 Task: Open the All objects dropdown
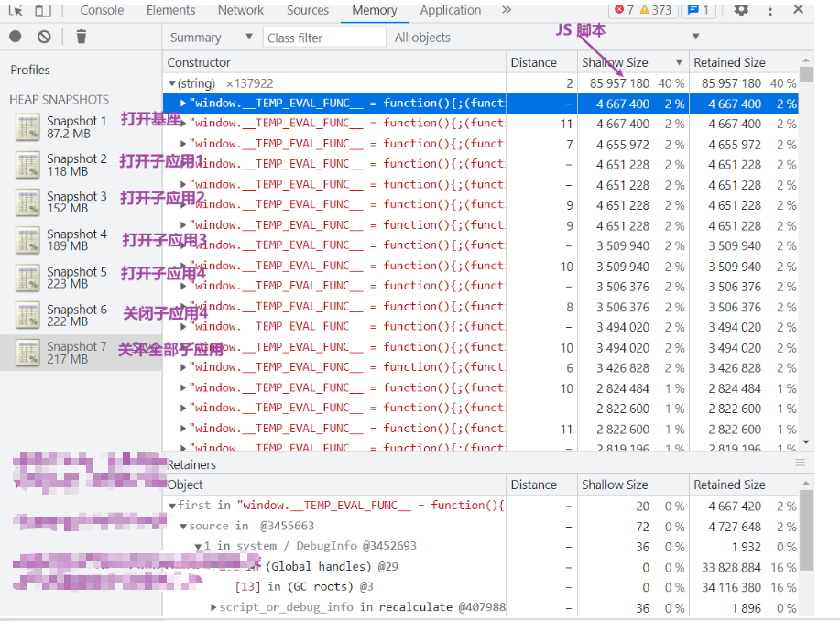click(547, 38)
